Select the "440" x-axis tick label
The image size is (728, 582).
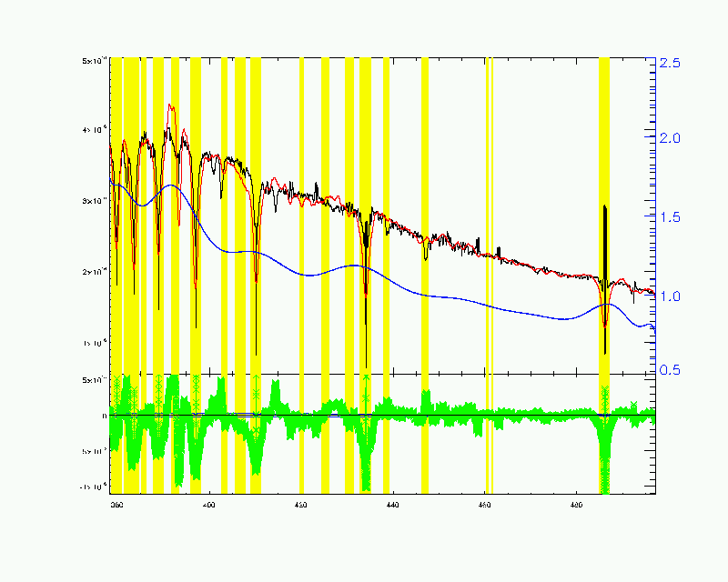[392, 505]
